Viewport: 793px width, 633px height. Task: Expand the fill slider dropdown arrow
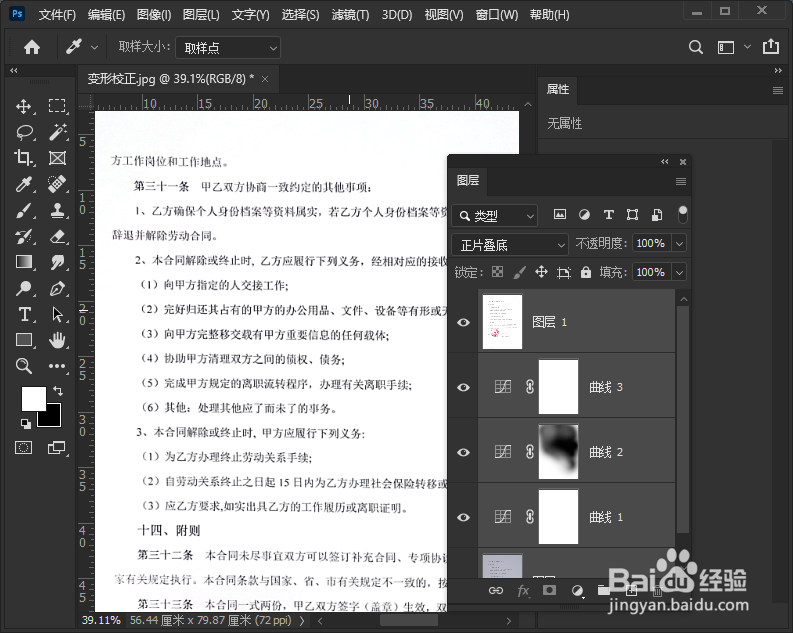[x=679, y=273]
